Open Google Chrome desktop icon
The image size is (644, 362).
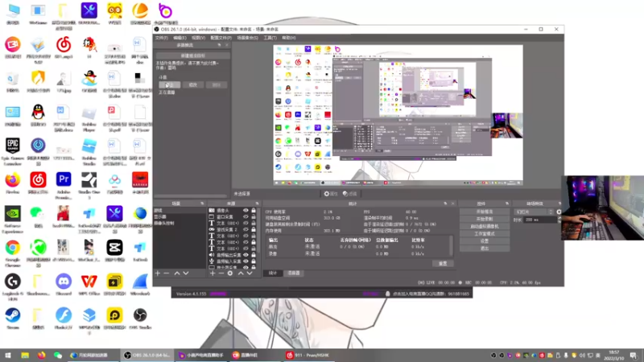coord(13,253)
